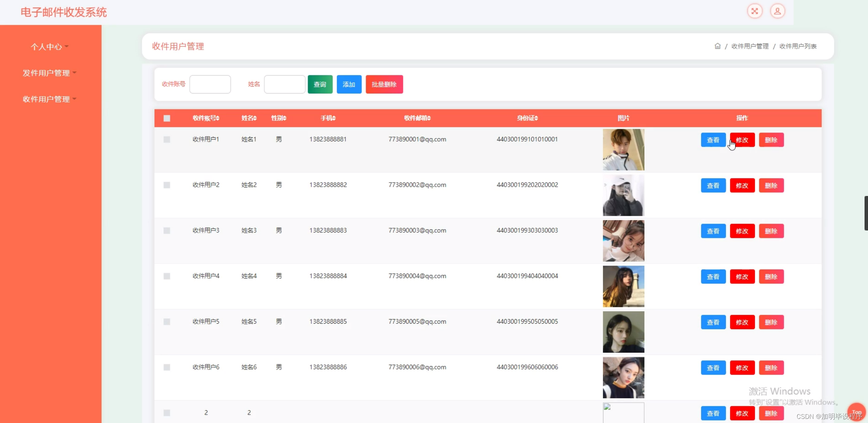
Task: Toggle the select-all checkbox in table header
Action: [x=167, y=118]
